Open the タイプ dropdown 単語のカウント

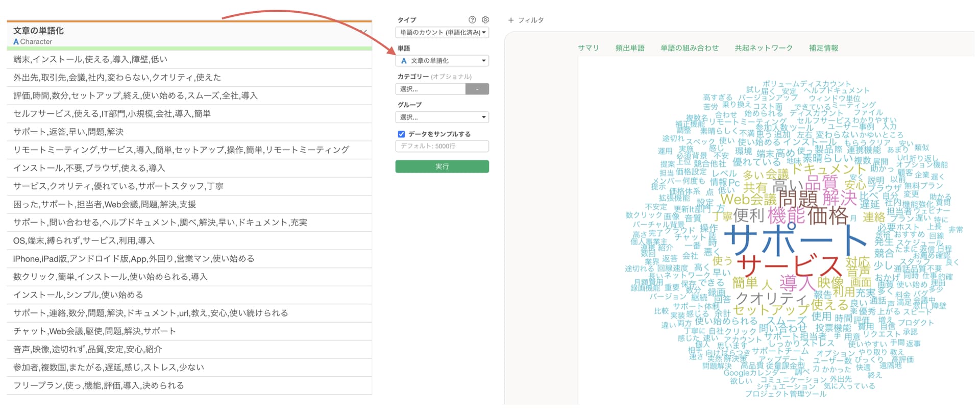click(x=442, y=33)
